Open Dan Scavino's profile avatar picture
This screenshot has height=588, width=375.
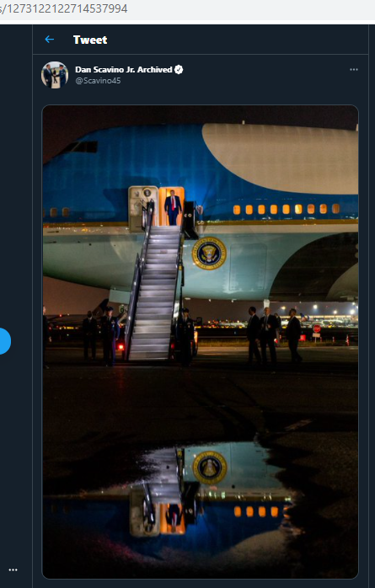coord(55,75)
